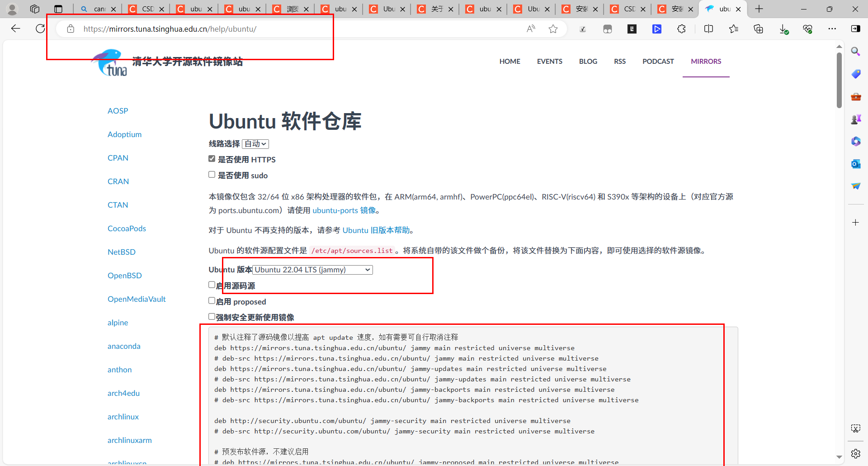The width and height of the screenshot is (868, 466).
Task: Open sidebar Shopping tag icon
Action: pyautogui.click(x=855, y=74)
